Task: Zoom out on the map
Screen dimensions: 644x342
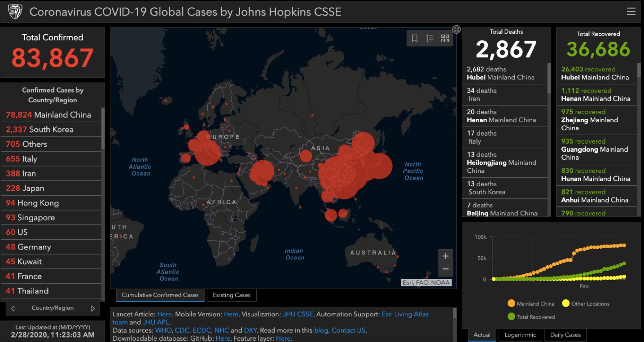Action: tap(446, 269)
